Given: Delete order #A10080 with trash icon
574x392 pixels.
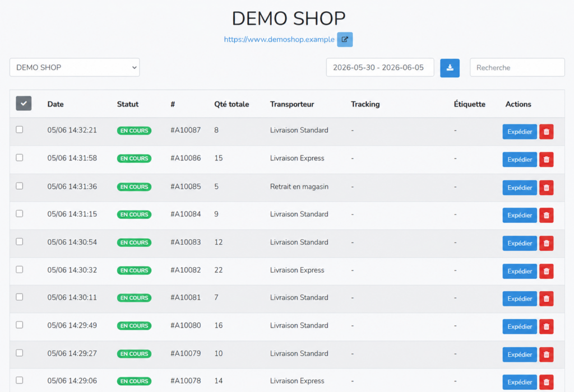Looking at the screenshot, I should tap(546, 326).
